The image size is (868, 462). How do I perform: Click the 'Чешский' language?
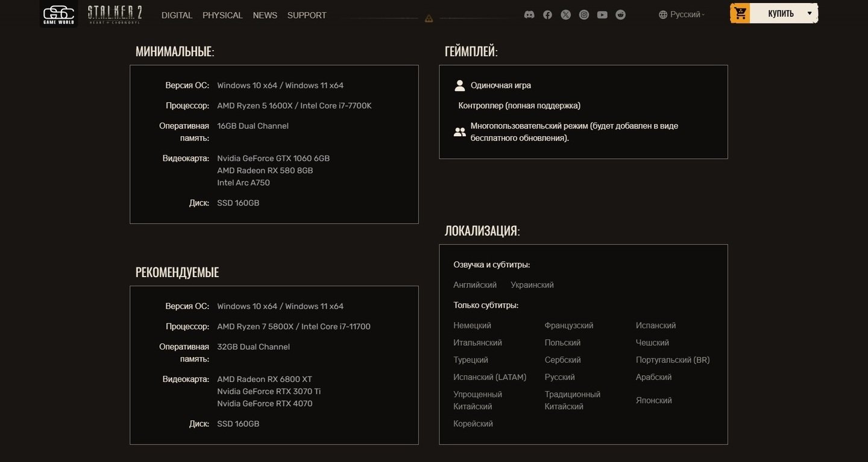652,343
